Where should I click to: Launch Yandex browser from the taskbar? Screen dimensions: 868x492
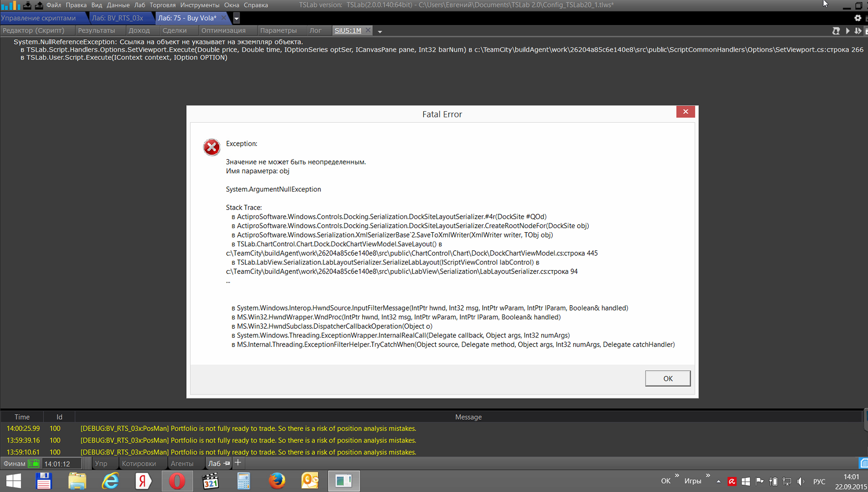143,481
